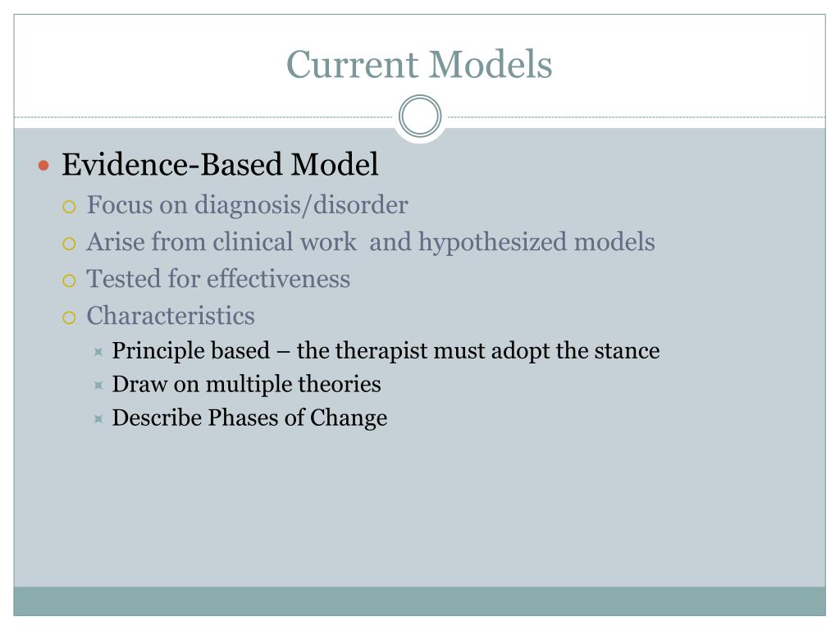Viewport: 840px width, 630px height.
Task: Select the Evidence-Based Model heading text
Action: [220, 164]
